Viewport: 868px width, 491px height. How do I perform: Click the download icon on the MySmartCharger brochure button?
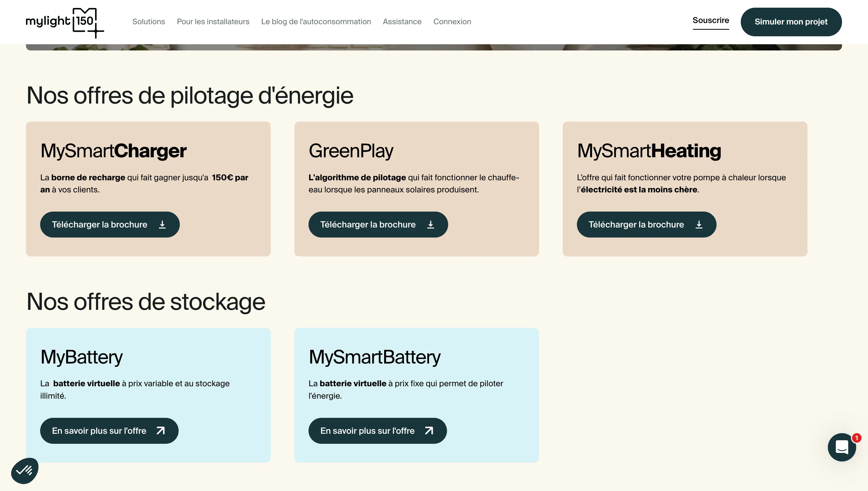[162, 225]
